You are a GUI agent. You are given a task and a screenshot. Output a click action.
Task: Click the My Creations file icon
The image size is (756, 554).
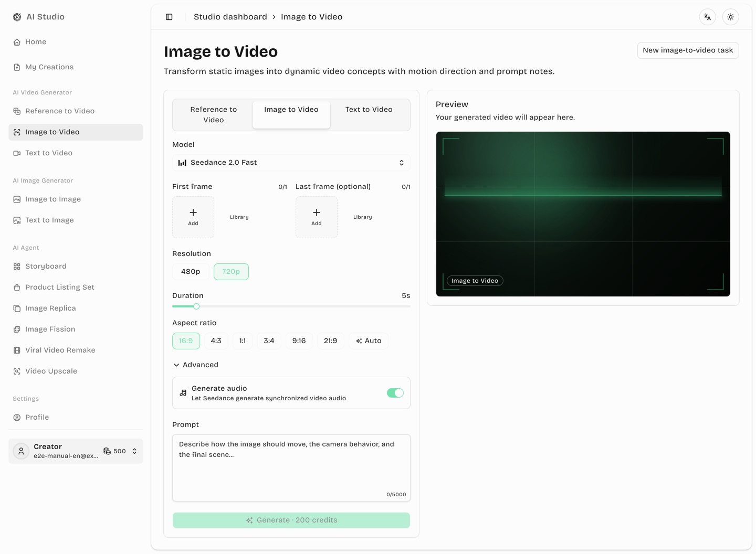point(17,67)
